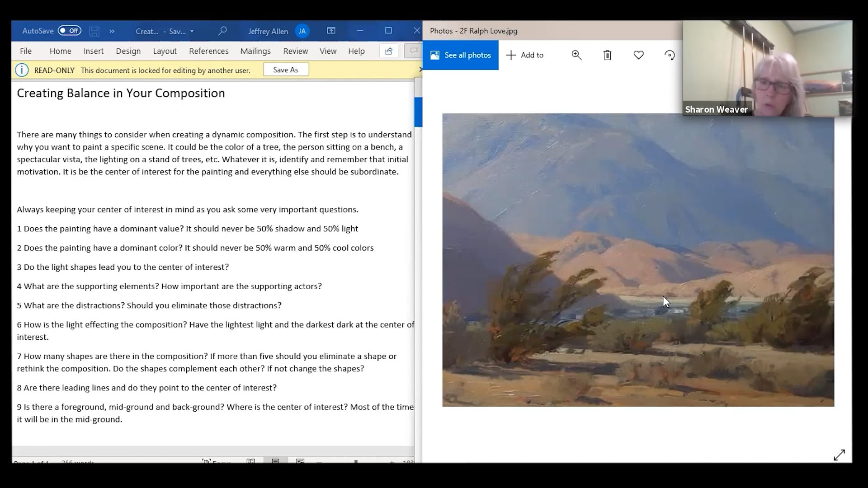The height and width of the screenshot is (488, 868).
Task: Click the Share icon in Word ribbon
Action: (389, 51)
